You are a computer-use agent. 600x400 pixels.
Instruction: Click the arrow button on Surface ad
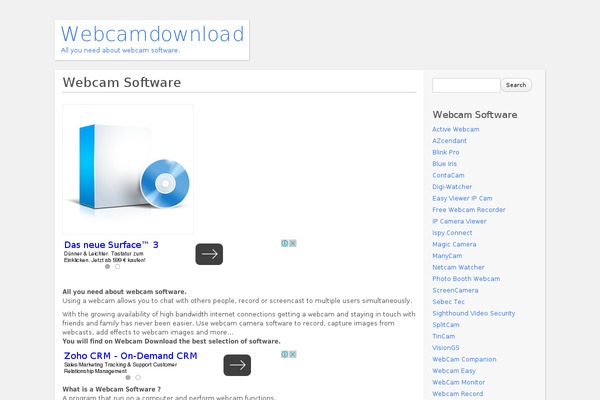(209, 254)
